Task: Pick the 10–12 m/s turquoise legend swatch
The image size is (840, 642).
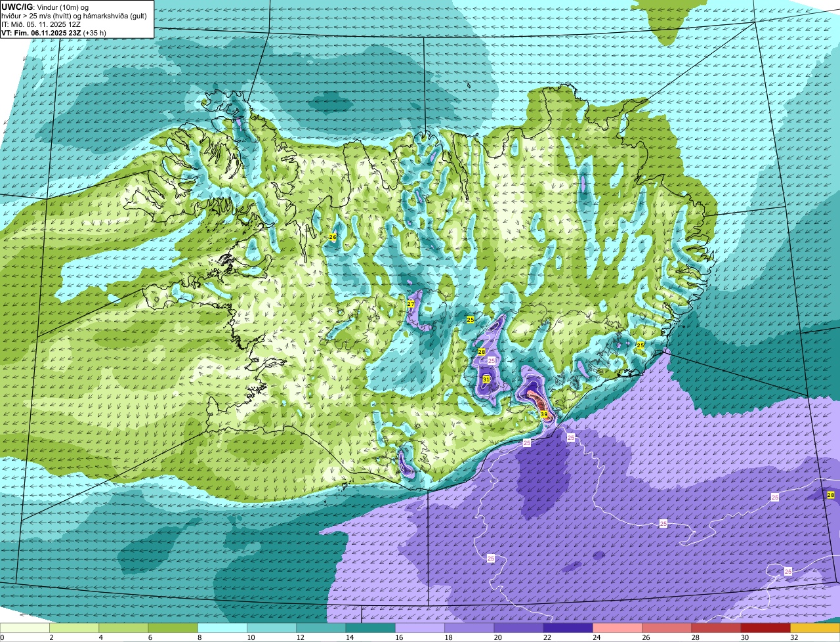Action: click(272, 628)
